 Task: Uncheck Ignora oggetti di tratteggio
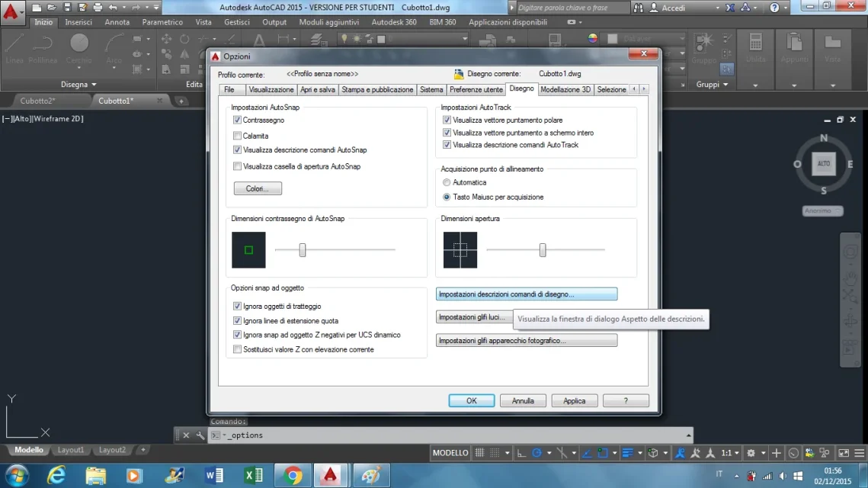point(238,307)
